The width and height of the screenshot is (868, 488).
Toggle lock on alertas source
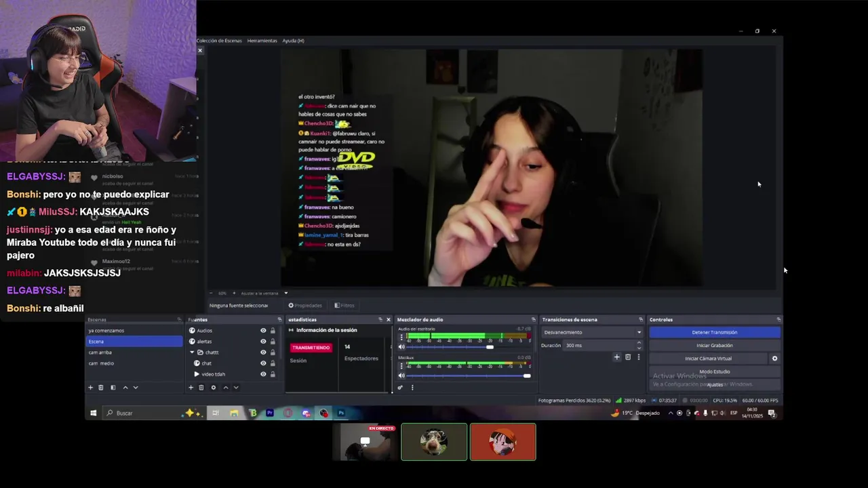coord(273,342)
